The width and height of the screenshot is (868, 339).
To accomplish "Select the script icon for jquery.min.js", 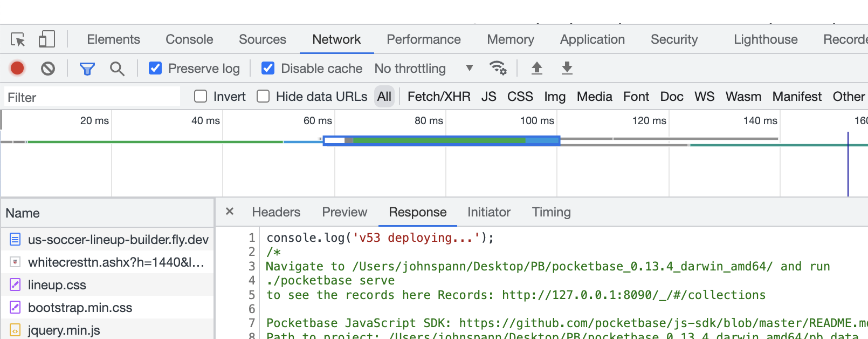I will 15,330.
